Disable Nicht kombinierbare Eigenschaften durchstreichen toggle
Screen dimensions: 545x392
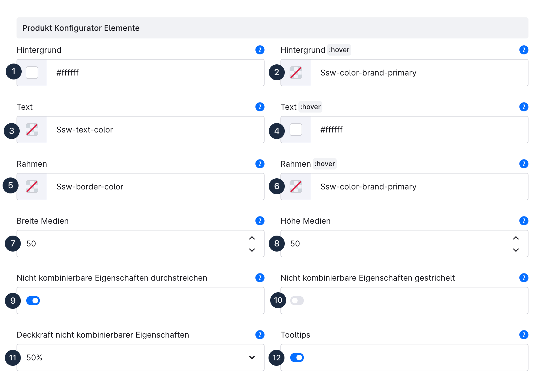pyautogui.click(x=33, y=301)
